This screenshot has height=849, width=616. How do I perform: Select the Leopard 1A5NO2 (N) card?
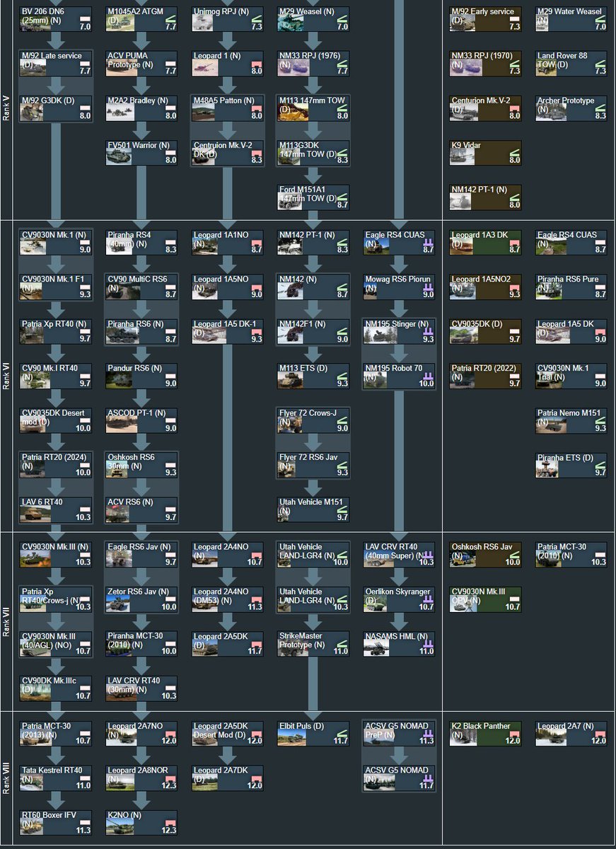point(486,286)
